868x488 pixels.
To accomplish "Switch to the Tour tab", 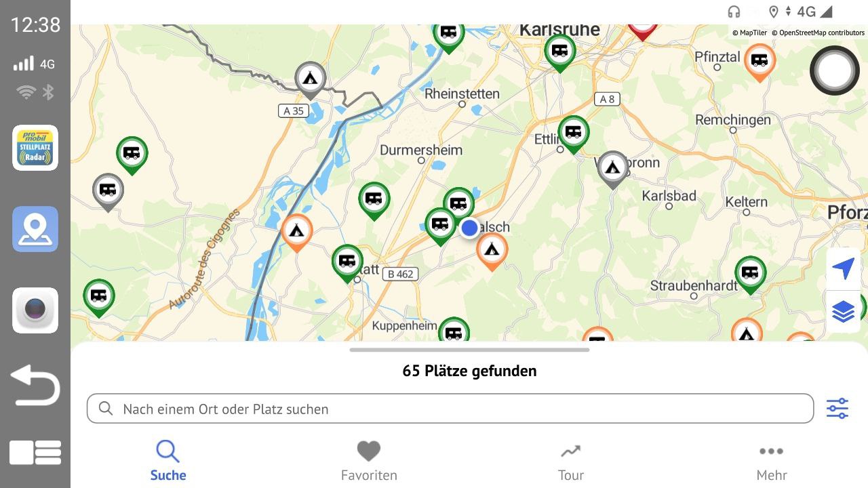I will [571, 460].
